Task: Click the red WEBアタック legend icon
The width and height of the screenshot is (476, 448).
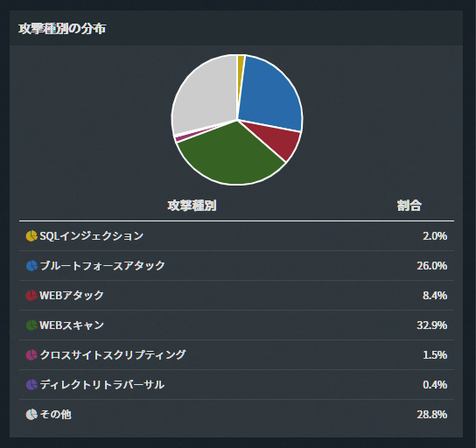Action: point(31,296)
